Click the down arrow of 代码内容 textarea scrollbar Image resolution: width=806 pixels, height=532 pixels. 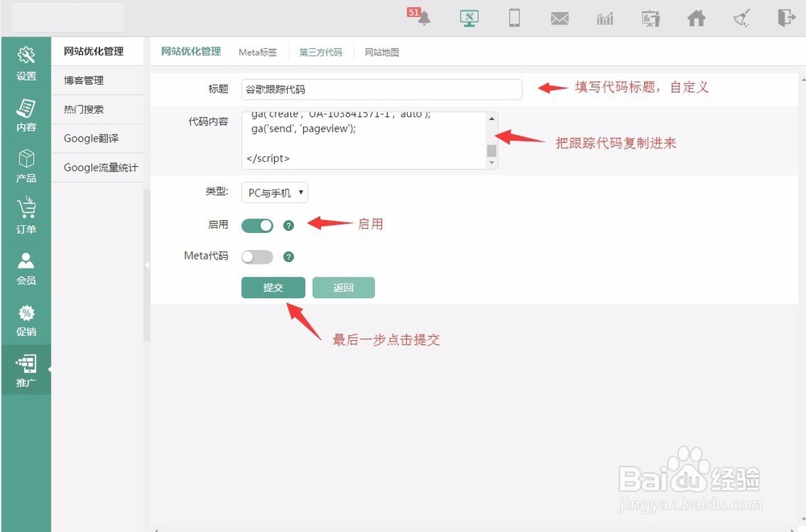pos(492,164)
